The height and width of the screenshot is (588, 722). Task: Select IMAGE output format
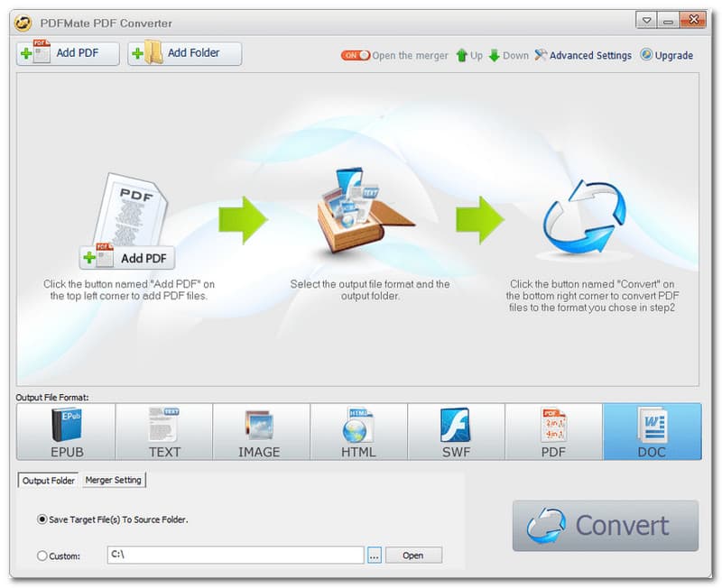(262, 432)
